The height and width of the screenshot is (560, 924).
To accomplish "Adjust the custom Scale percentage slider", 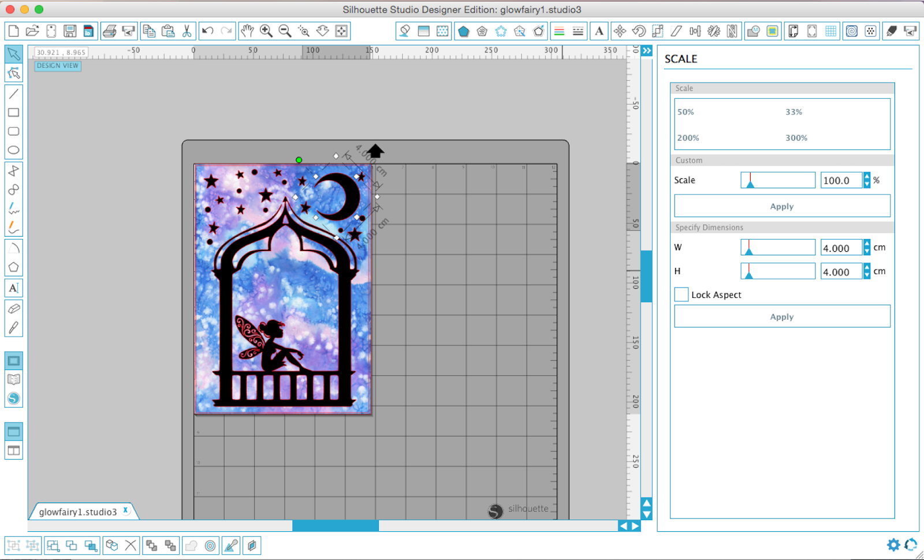I will pyautogui.click(x=778, y=180).
